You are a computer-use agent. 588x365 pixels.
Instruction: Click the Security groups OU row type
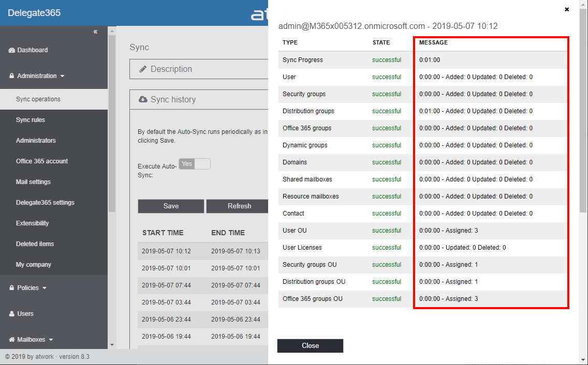(310, 265)
